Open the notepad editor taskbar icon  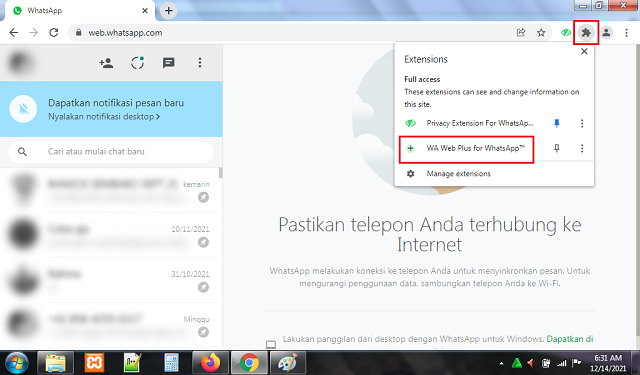[x=133, y=363]
